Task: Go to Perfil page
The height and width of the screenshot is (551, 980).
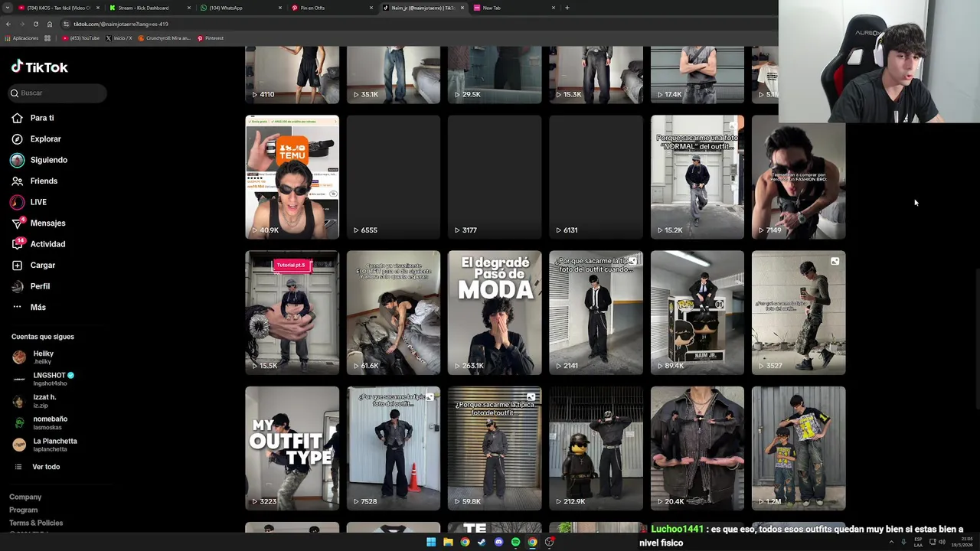Action: coord(31,286)
